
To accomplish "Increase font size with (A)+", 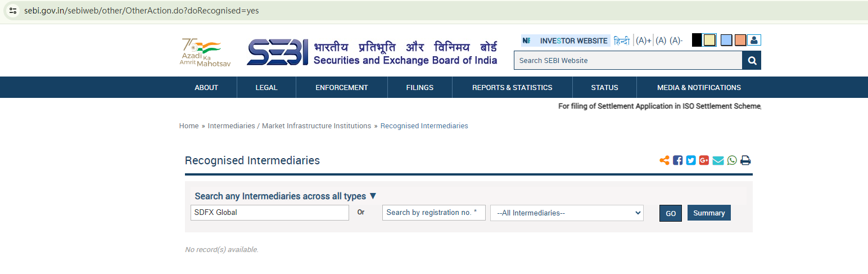I will click(x=644, y=41).
